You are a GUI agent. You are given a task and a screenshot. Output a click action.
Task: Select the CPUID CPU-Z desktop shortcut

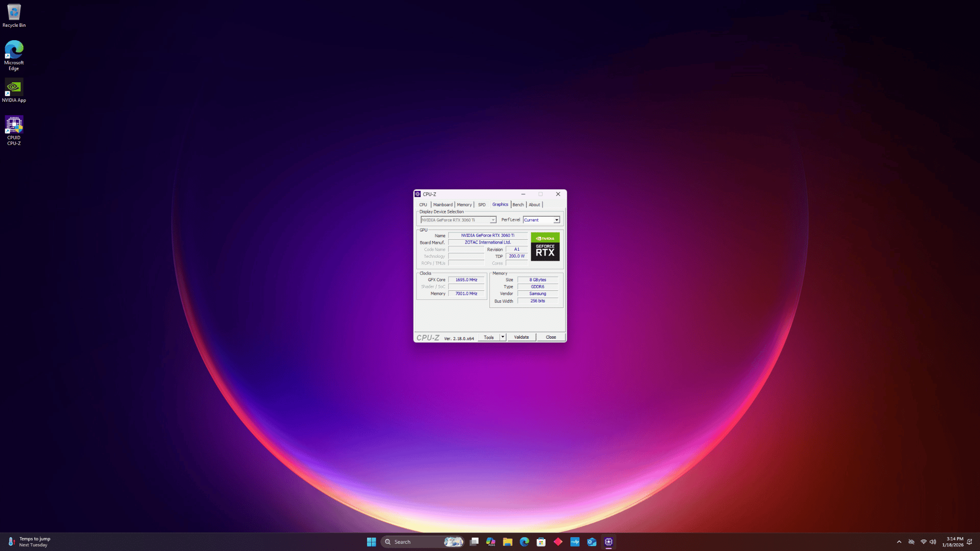click(14, 130)
